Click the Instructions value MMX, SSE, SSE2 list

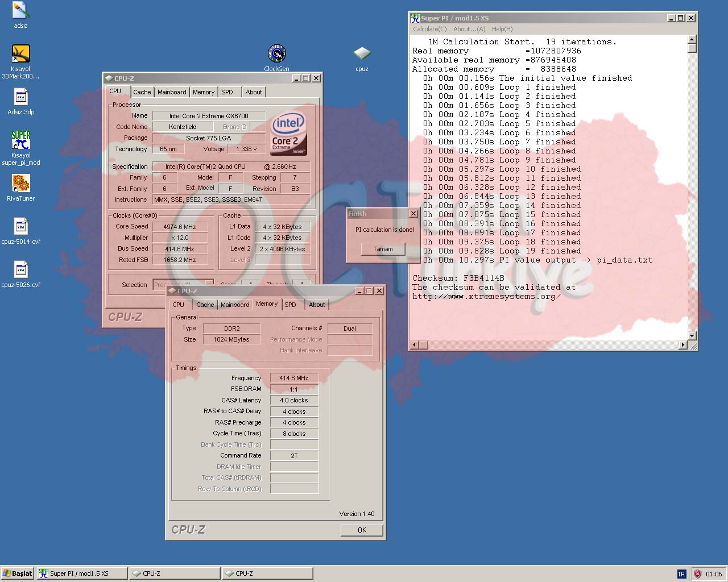(231, 200)
